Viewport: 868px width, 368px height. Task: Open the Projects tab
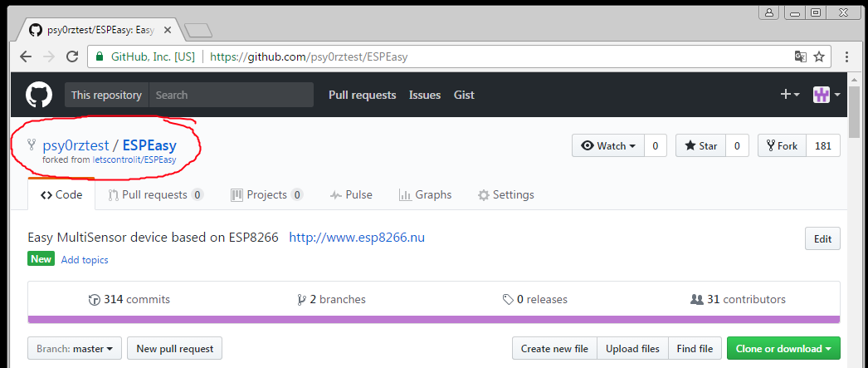click(x=267, y=194)
